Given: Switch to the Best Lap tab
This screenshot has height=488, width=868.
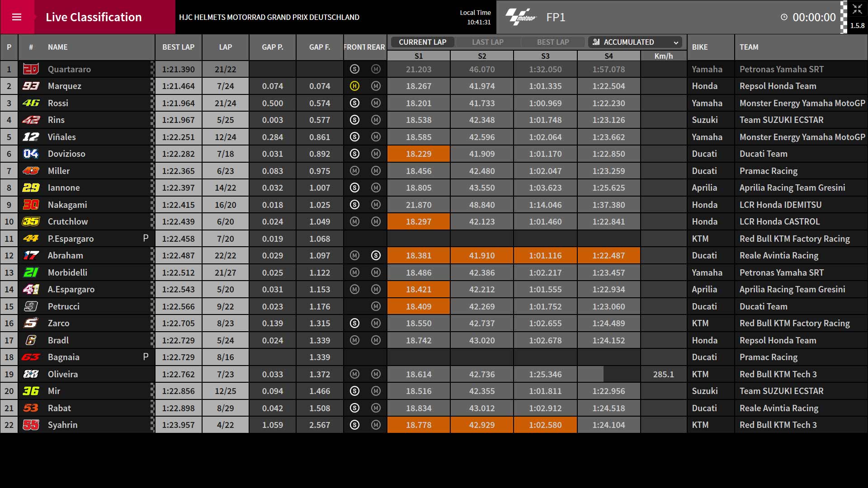Looking at the screenshot, I should pos(553,42).
